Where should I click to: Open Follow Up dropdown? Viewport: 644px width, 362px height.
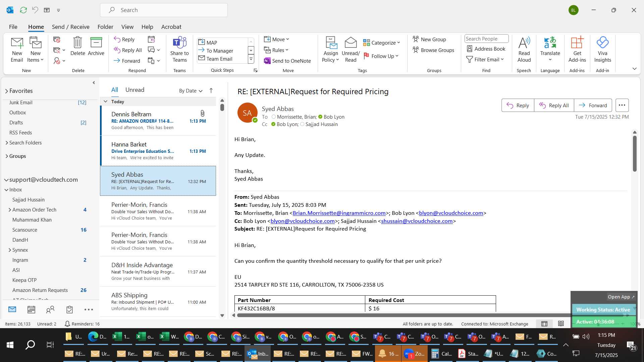coord(381,56)
